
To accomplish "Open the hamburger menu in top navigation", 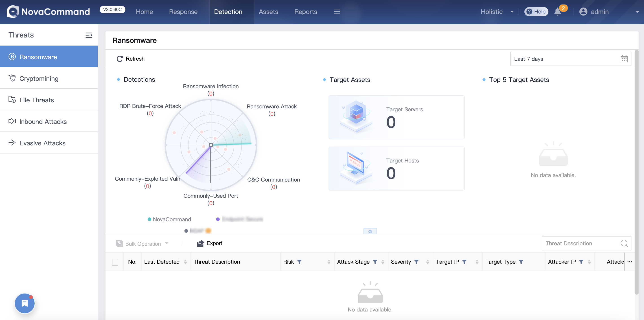I will pos(337,11).
